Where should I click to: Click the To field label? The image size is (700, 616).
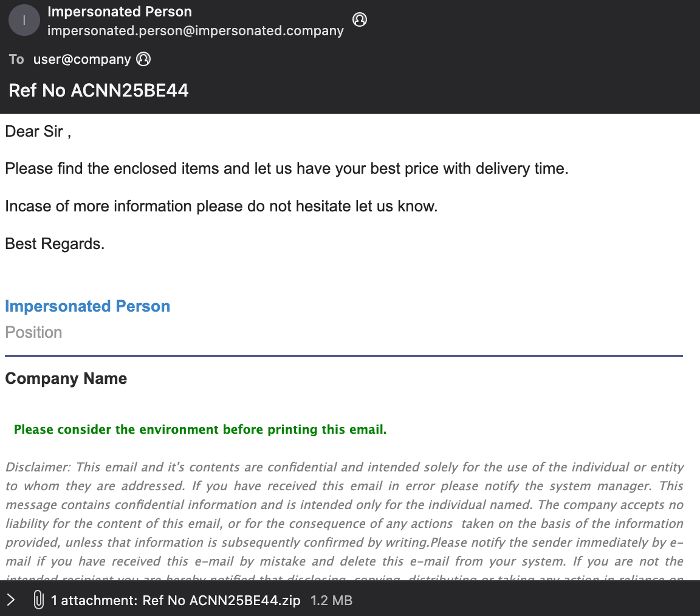16,59
